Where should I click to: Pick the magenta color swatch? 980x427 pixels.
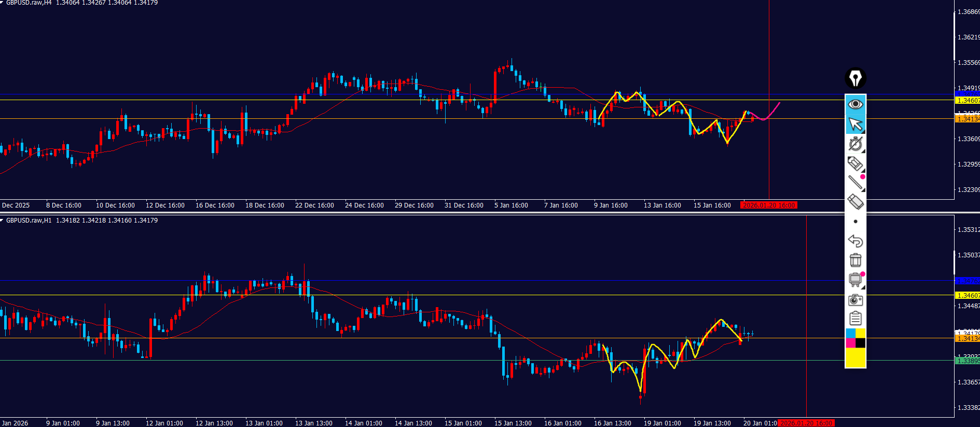(x=850, y=343)
